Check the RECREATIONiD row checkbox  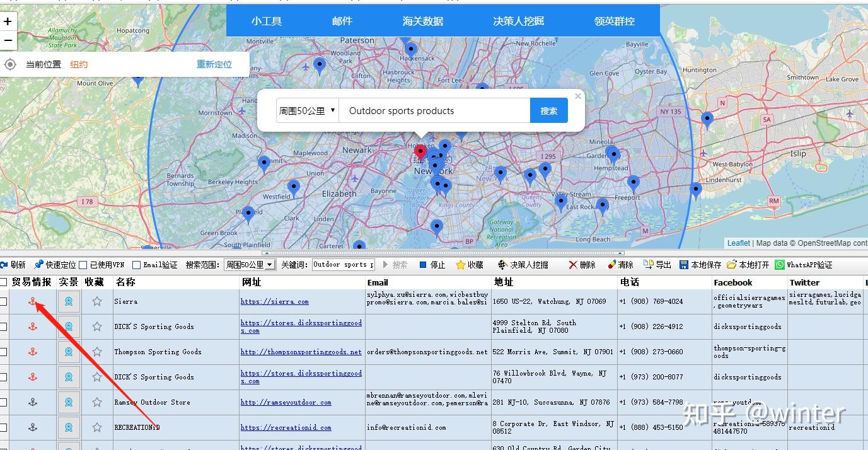point(3,427)
